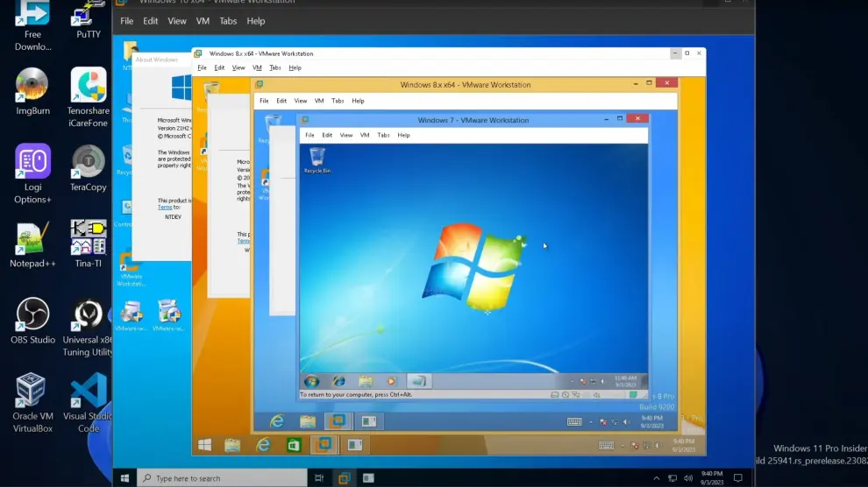
Task: Click the Windows 7 Start orb
Action: (x=311, y=381)
